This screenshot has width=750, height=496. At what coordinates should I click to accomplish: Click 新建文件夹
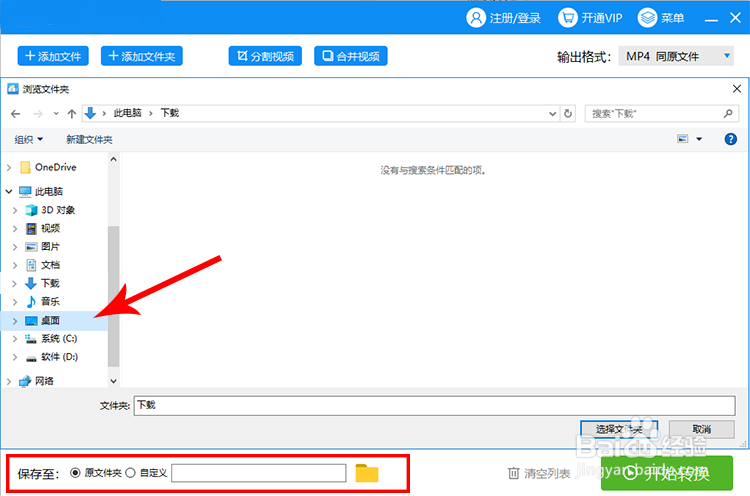coord(89,139)
